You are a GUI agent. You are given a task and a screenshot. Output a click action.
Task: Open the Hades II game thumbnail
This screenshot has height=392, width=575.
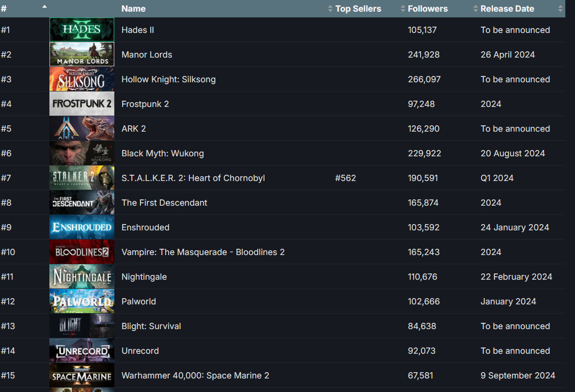point(82,30)
